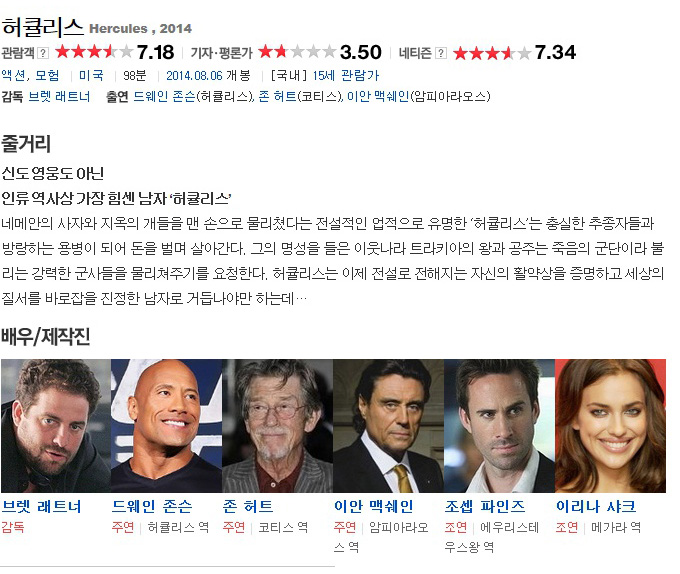Open 드웨인 존슨 link in cast row

tap(164, 96)
